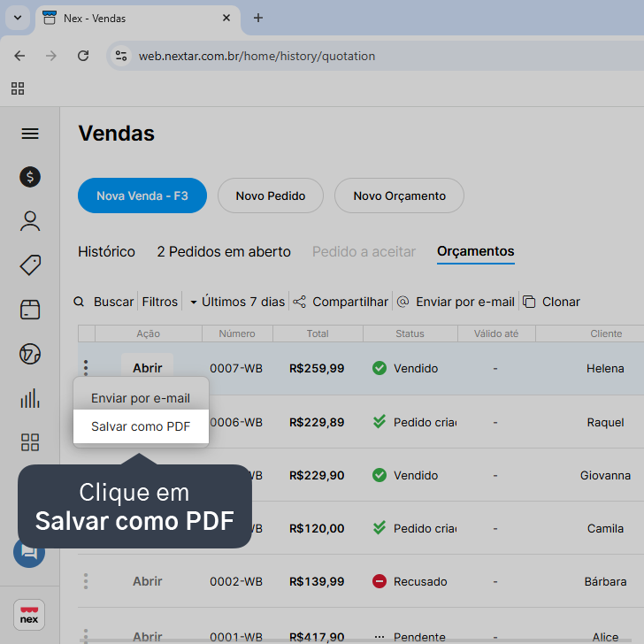The width and height of the screenshot is (644, 644).
Task: Sort by the Ação column header
Action: [149, 333]
